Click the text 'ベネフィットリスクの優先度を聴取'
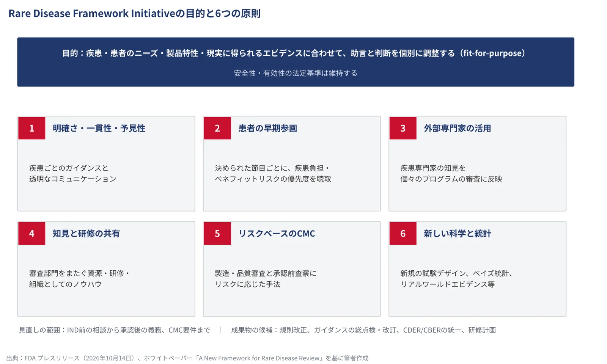Image resolution: width=607 pixels, height=364 pixels. click(273, 179)
